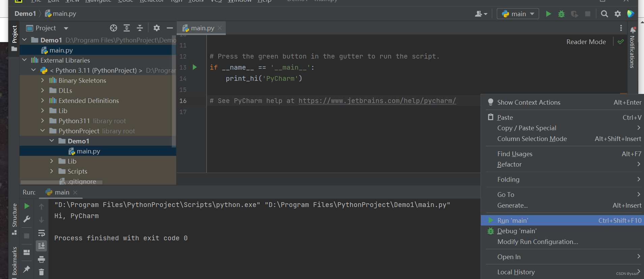This screenshot has height=279, width=644.
Task: Hide the Project tool window
Action: (x=170, y=28)
